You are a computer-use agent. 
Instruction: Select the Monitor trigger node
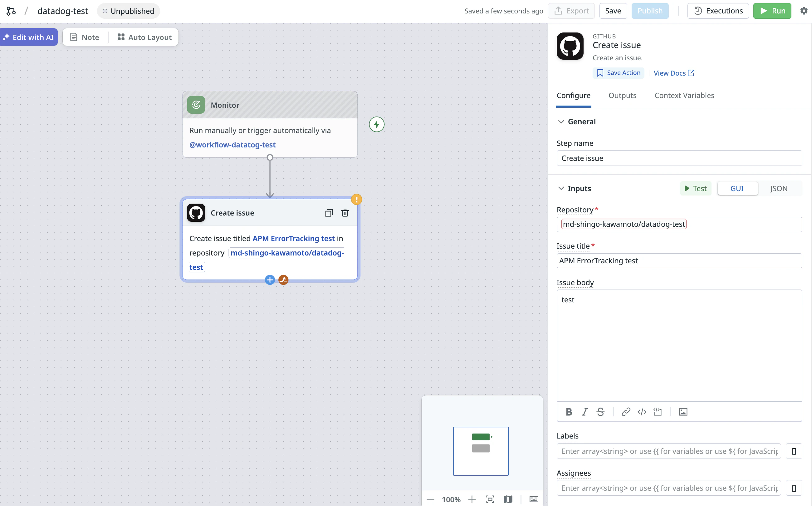point(270,125)
